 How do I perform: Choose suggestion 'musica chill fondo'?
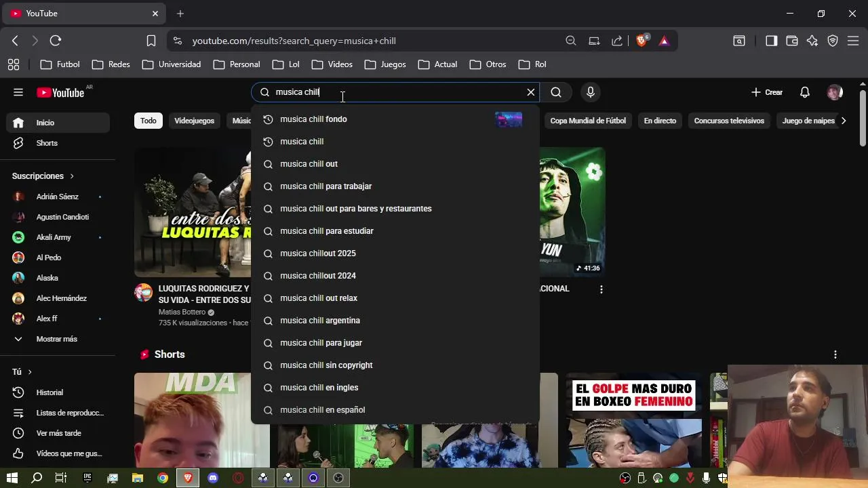click(x=395, y=119)
